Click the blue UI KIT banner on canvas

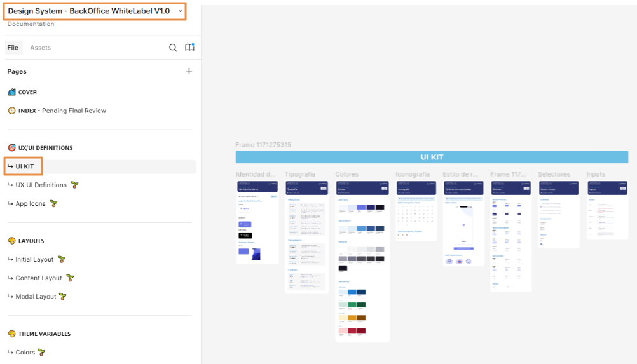(x=432, y=157)
